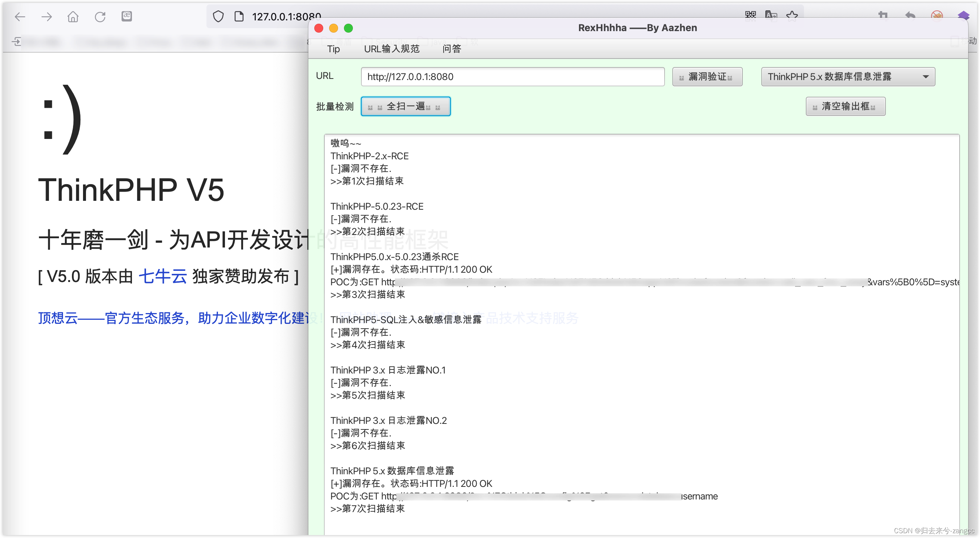Go back in the browser
Viewport: 980px width, 538px height.
coord(20,17)
